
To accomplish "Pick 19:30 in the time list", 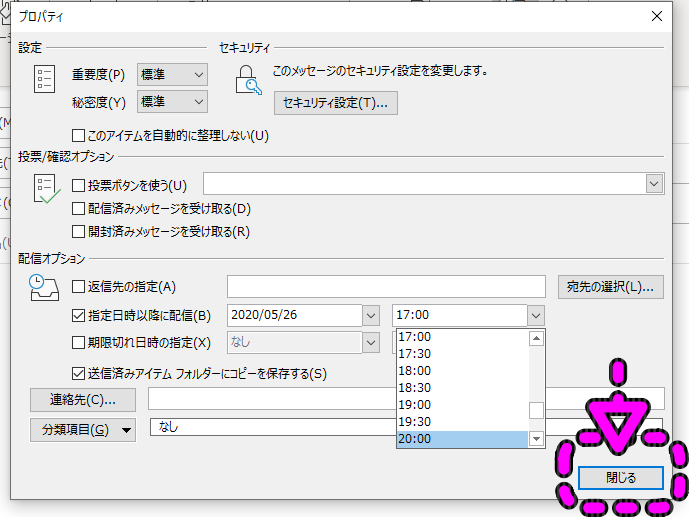I will tap(462, 422).
